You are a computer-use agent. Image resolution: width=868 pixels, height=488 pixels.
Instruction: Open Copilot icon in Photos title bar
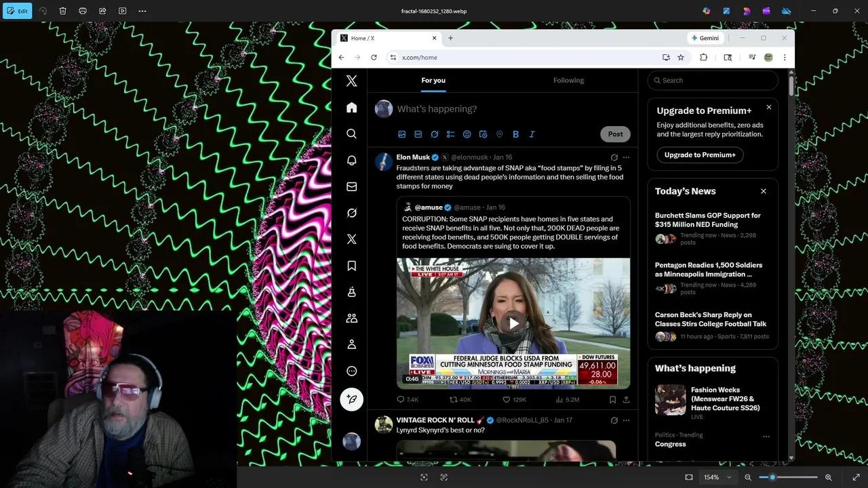coord(707,11)
